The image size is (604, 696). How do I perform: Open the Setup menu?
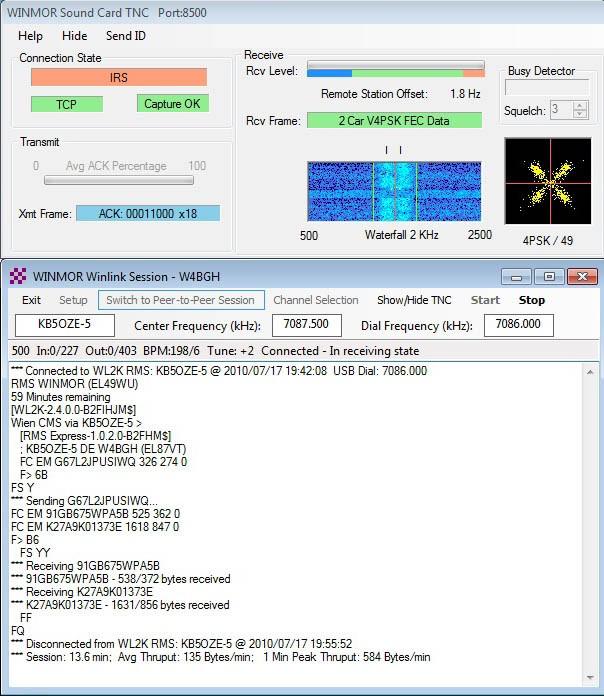tap(73, 300)
